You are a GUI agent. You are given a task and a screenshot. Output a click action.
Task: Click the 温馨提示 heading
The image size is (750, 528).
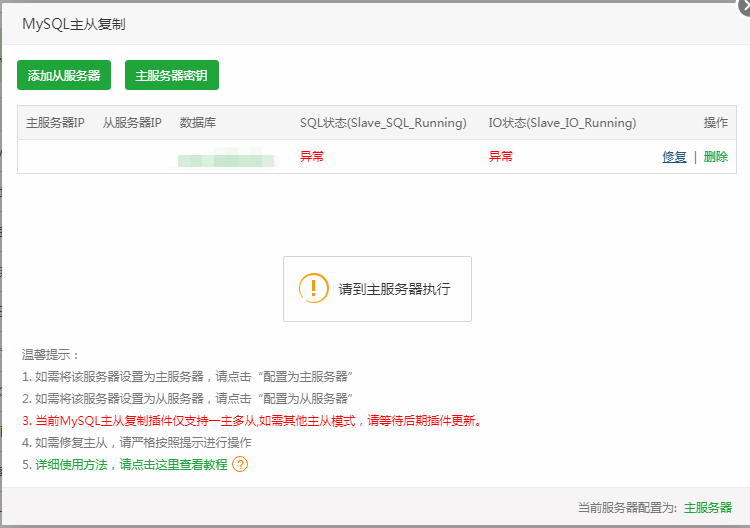coord(50,355)
